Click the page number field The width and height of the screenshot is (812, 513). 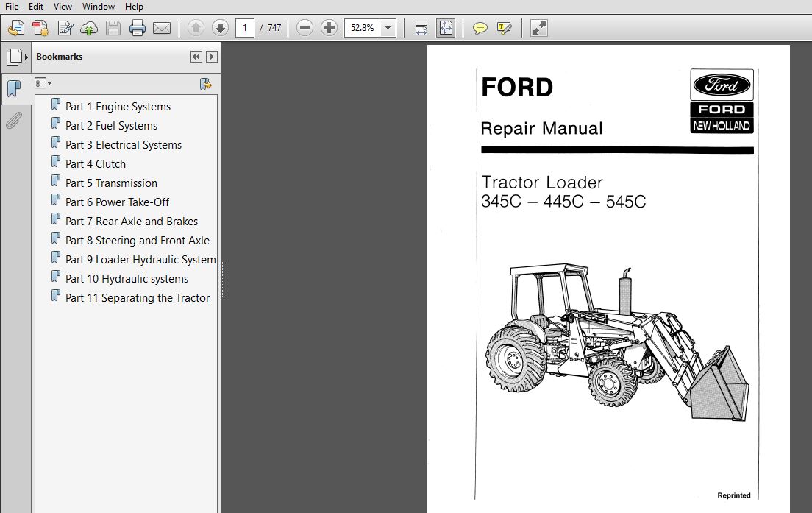[x=244, y=28]
